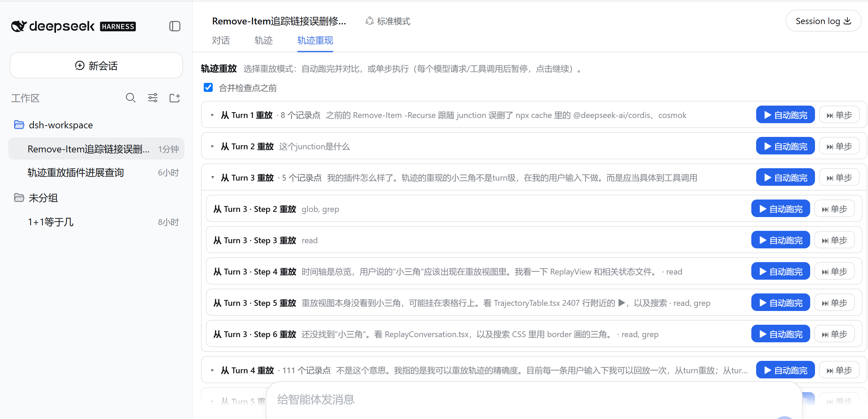Click the 工作区 section heading
868x419 pixels.
pyautogui.click(x=25, y=98)
